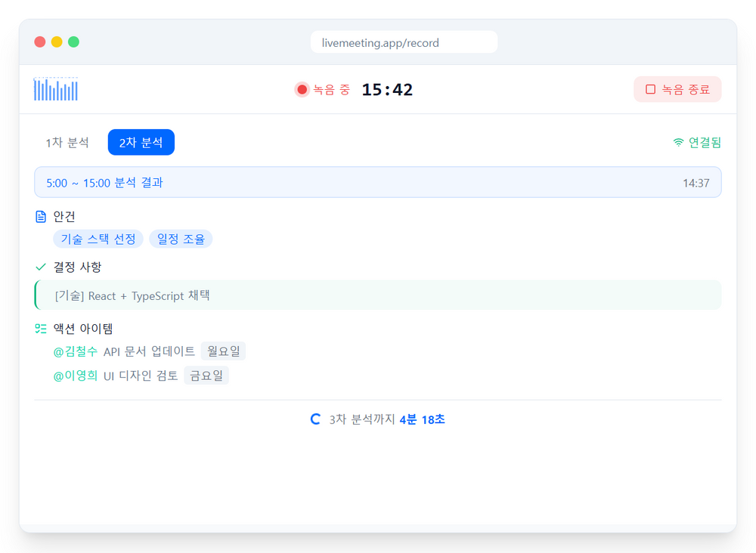This screenshot has width=756, height=553.
Task: Click the checkmark icon beside 결정 사항
Action: (41, 267)
